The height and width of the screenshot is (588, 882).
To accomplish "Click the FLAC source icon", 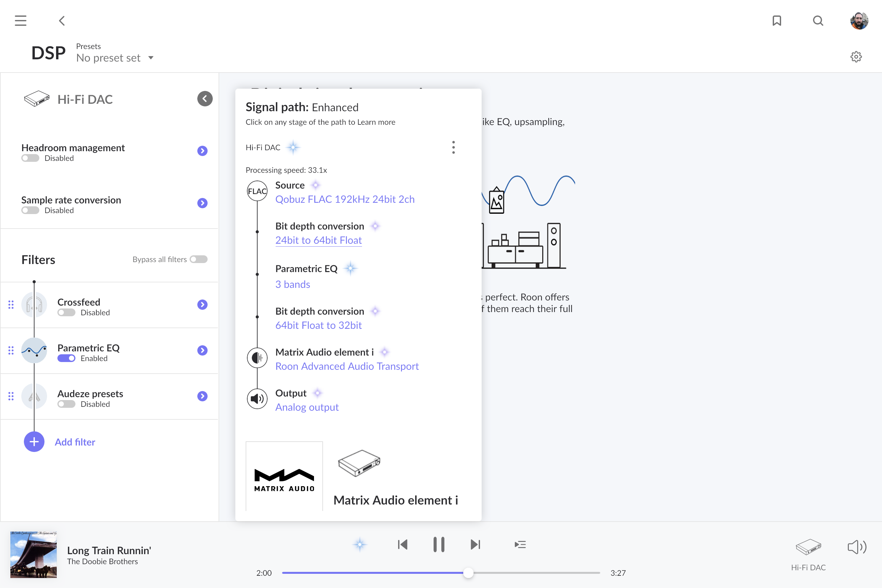I will pyautogui.click(x=257, y=191).
